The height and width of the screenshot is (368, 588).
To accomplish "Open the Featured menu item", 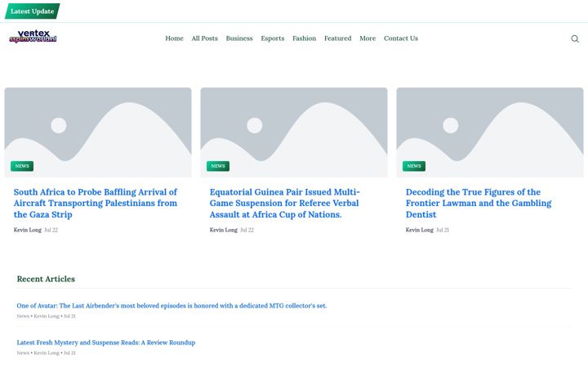I will tap(338, 38).
